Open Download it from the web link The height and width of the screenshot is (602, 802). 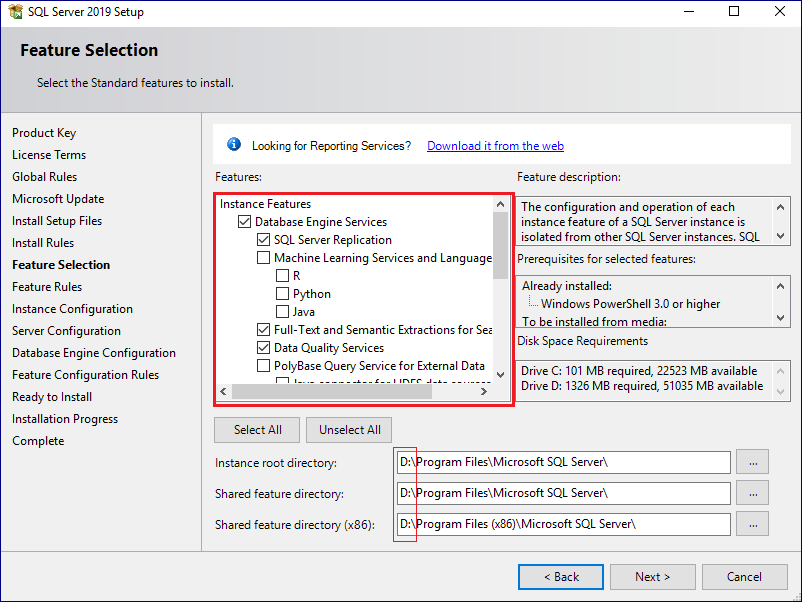(x=495, y=146)
